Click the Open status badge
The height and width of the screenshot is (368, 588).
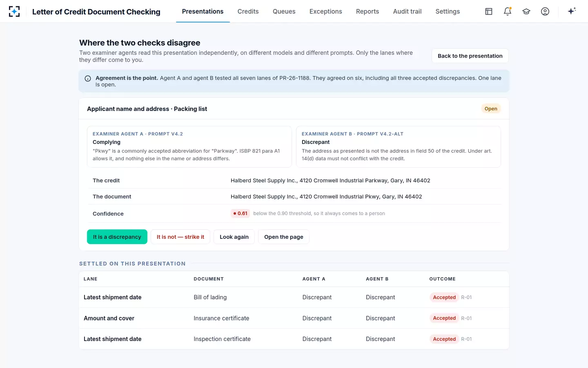click(491, 109)
